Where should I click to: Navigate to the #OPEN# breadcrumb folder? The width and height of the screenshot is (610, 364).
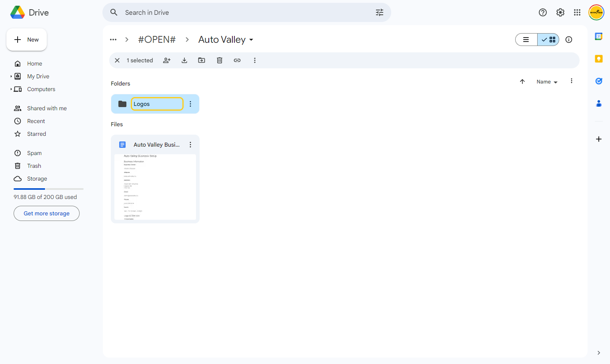[157, 40]
